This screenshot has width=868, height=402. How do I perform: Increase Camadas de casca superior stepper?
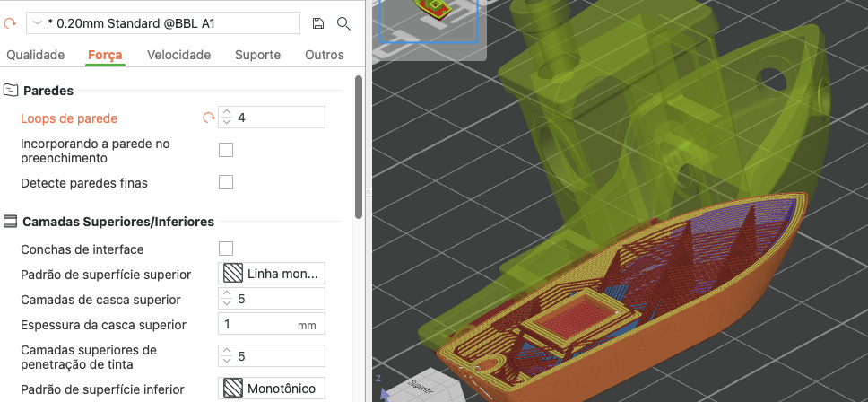coord(226,294)
